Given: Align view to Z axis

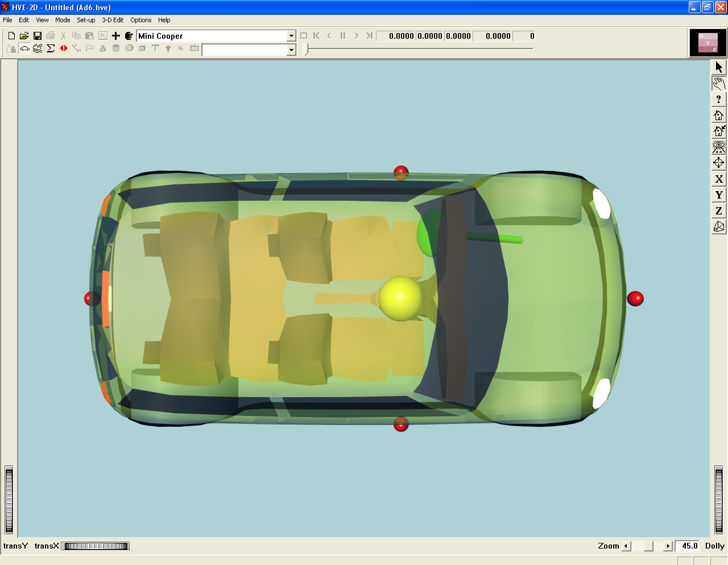Looking at the screenshot, I should click(x=719, y=211).
